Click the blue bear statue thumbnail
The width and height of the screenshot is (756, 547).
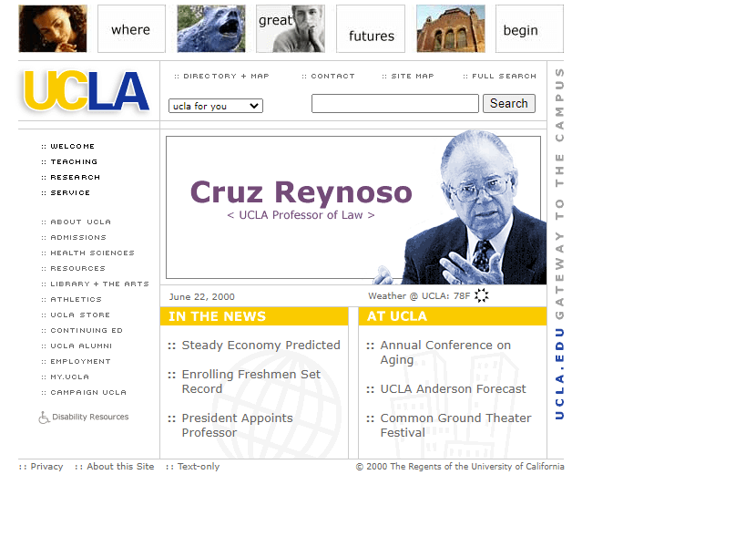211,28
